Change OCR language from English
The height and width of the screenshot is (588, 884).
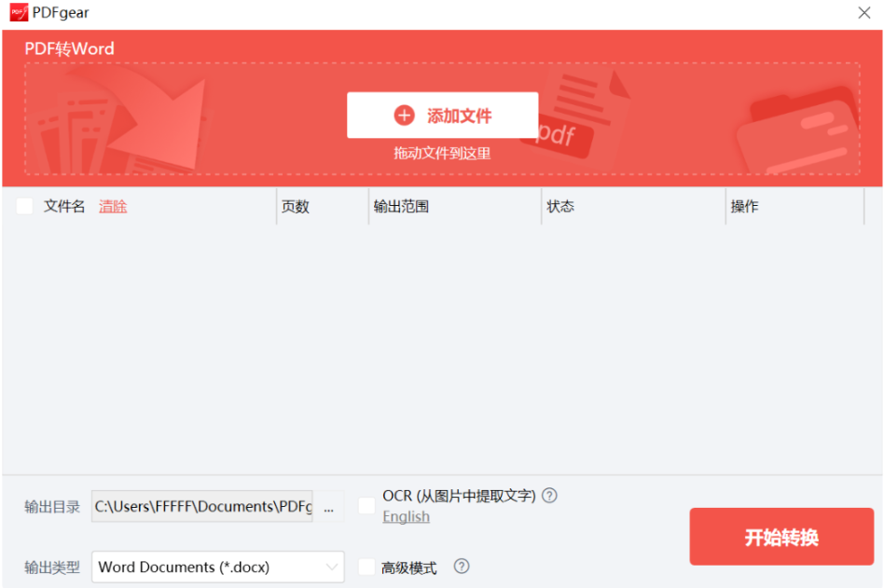click(x=406, y=516)
